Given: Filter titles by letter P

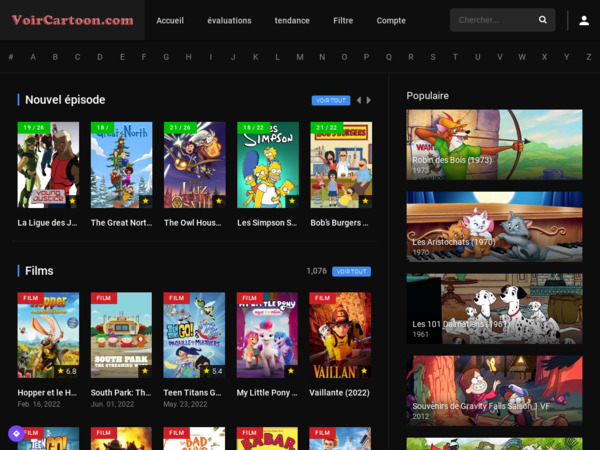Looking at the screenshot, I should (366, 57).
